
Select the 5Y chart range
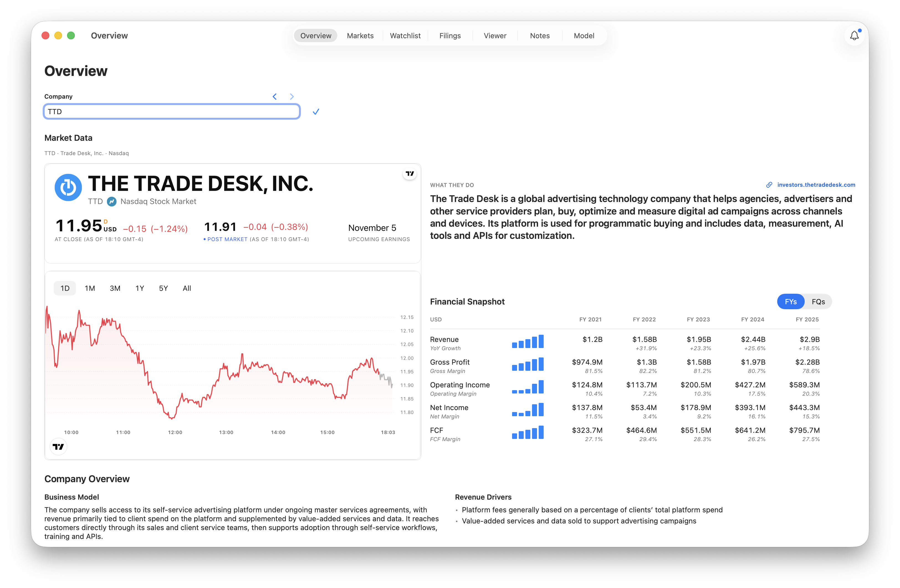click(163, 288)
